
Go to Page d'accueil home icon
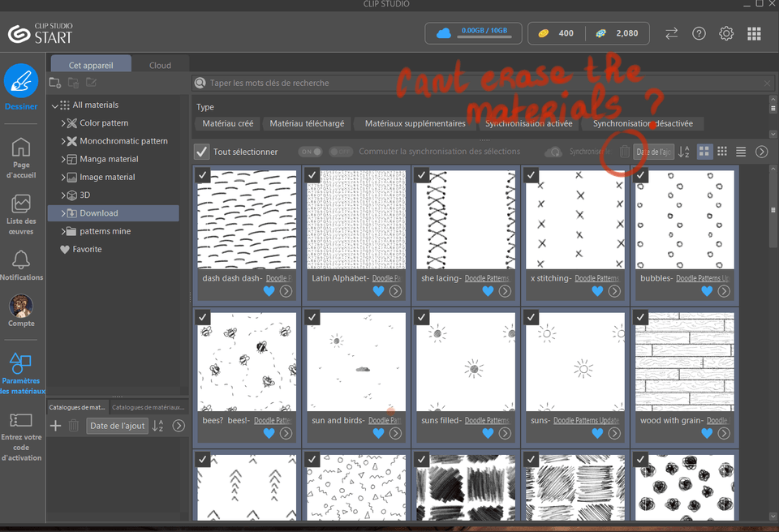click(21, 148)
